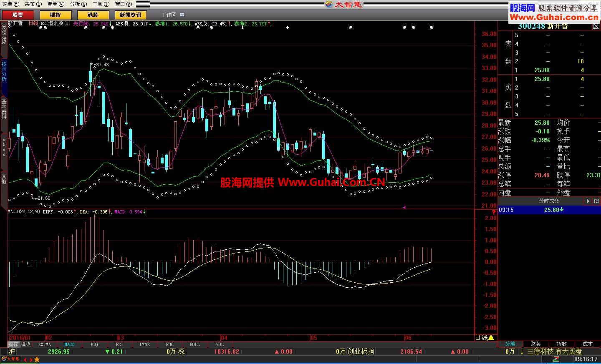Viewport: 601px width, 364px height.
Task: Click the red left arrow icon
Action: pyautogui.click(x=25, y=359)
